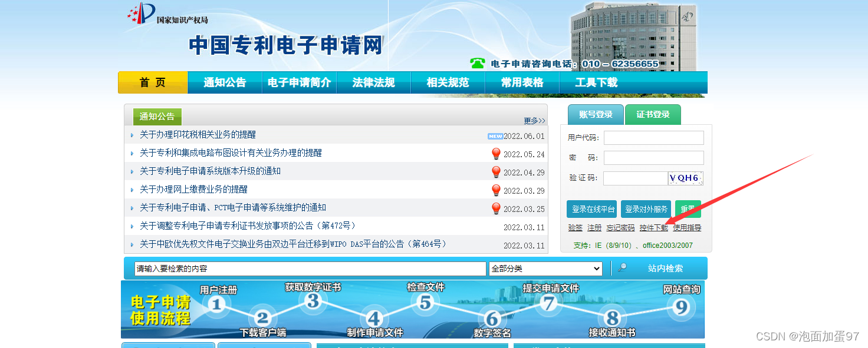Viewport: 868px width, 348px height.
Task: Open the 相关规范 menu
Action: 448,82
